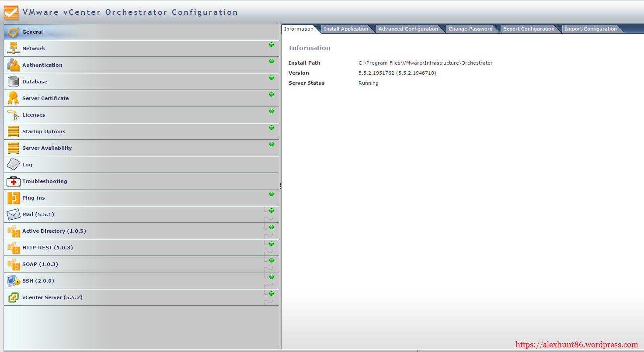Select Startup Options in the sidebar
Screen dimensions: 644x352
point(141,131)
